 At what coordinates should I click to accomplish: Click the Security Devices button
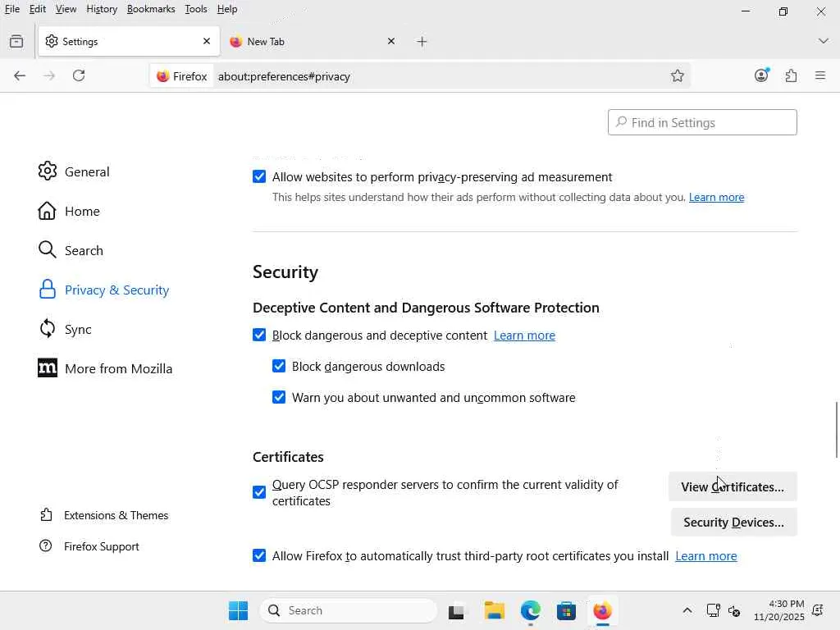733,522
